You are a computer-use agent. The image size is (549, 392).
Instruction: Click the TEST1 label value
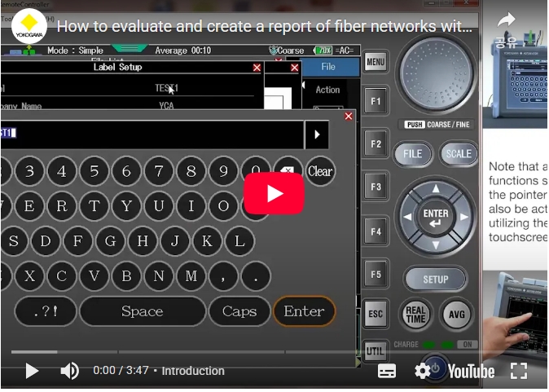[x=167, y=88]
